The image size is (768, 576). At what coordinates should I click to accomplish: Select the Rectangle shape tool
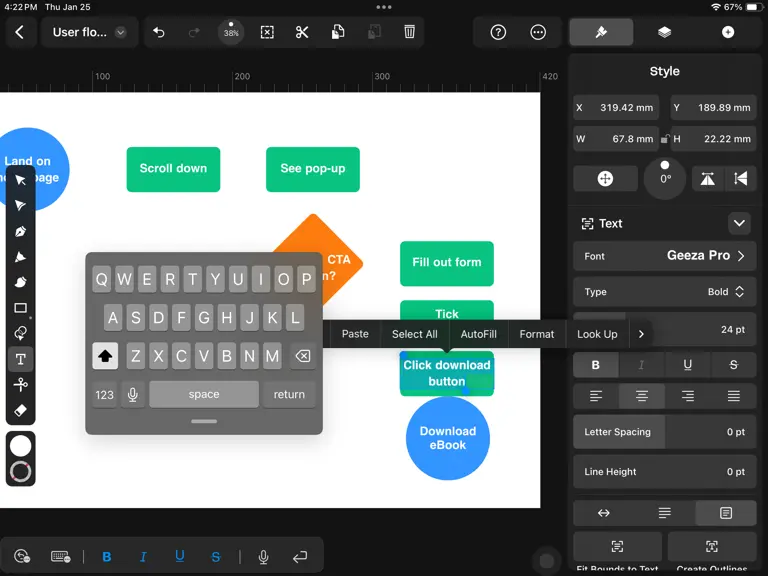click(21, 308)
